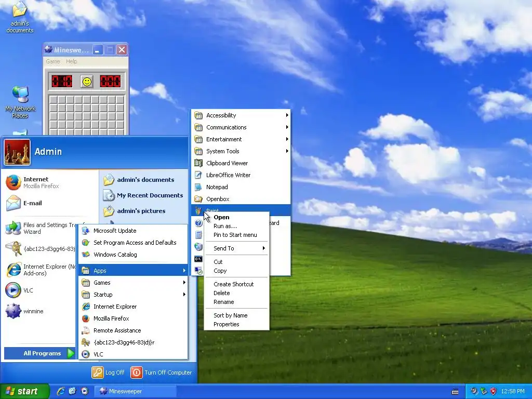532x399 pixels.
Task: Click the Minesweeper smiley face button
Action: click(x=87, y=82)
